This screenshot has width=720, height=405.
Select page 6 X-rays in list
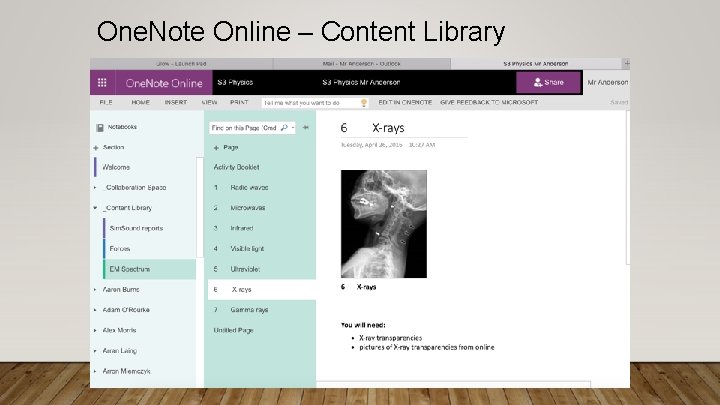click(x=262, y=290)
